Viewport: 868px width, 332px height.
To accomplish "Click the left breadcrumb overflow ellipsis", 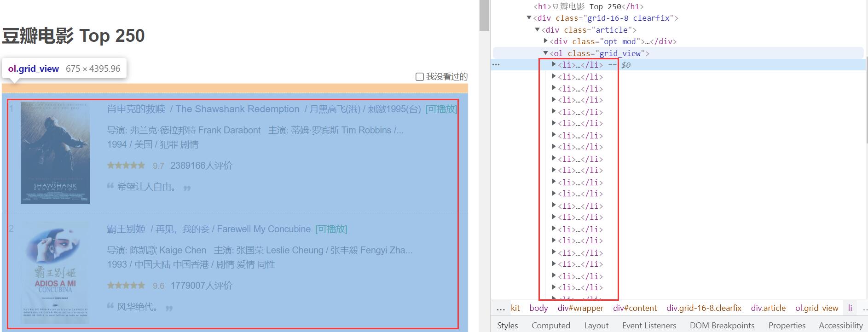I will tap(501, 308).
